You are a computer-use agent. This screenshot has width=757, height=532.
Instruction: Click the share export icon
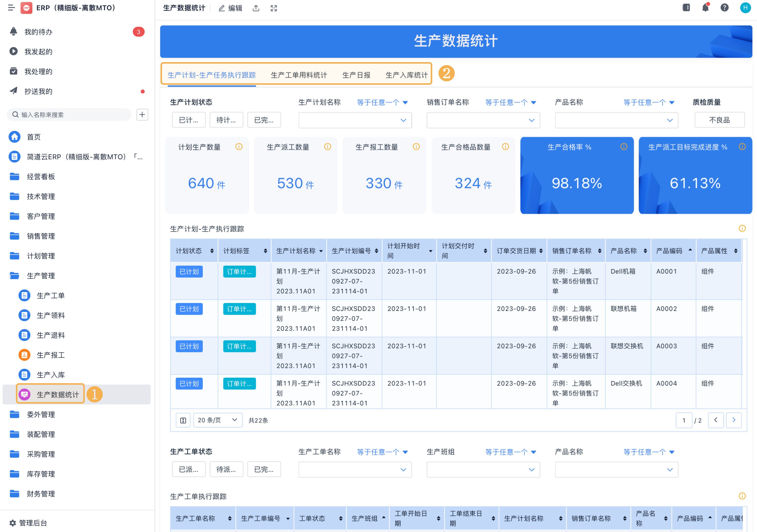point(256,8)
